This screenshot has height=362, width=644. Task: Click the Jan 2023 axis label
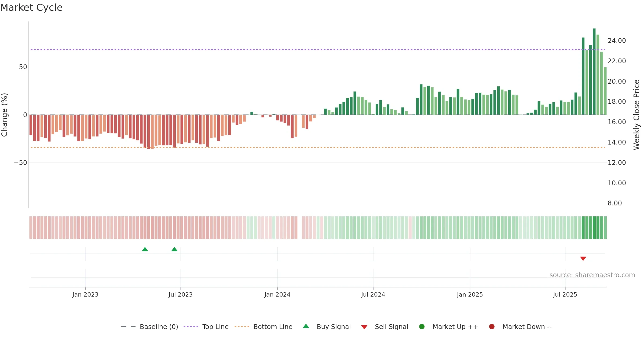[x=85, y=294]
